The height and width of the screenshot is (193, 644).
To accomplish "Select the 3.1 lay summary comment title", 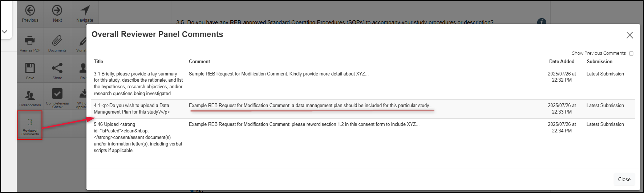I will 138,83.
